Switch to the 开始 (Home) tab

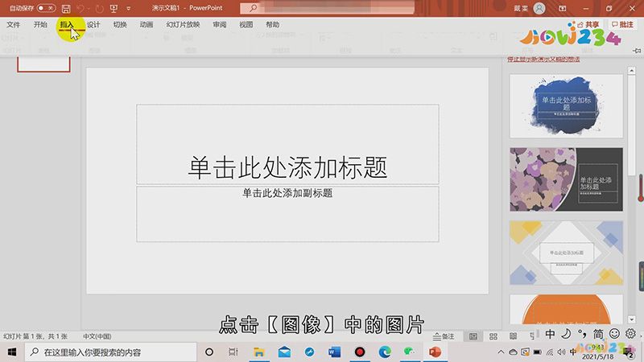click(x=40, y=25)
